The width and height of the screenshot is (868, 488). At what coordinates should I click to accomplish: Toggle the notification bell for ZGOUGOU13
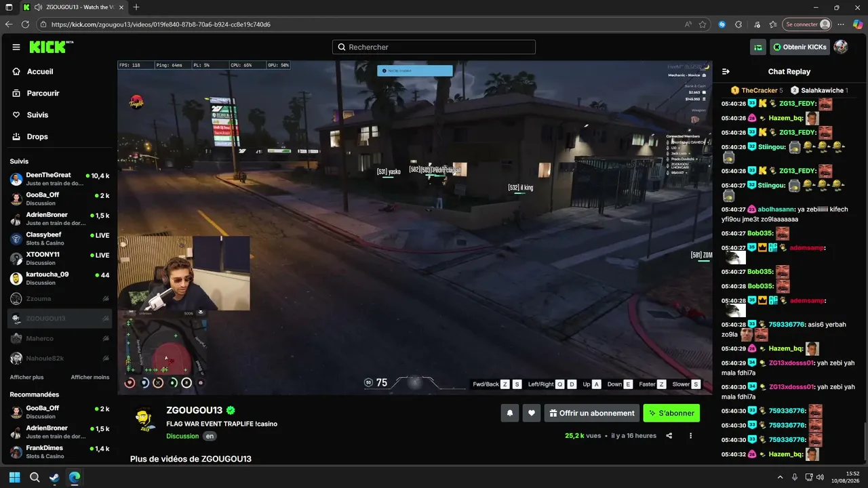[510, 413]
